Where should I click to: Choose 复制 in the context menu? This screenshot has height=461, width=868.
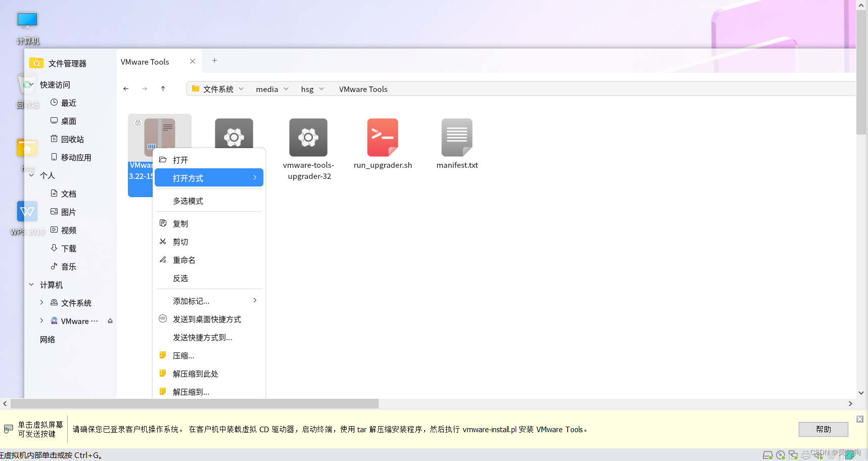tap(209, 223)
